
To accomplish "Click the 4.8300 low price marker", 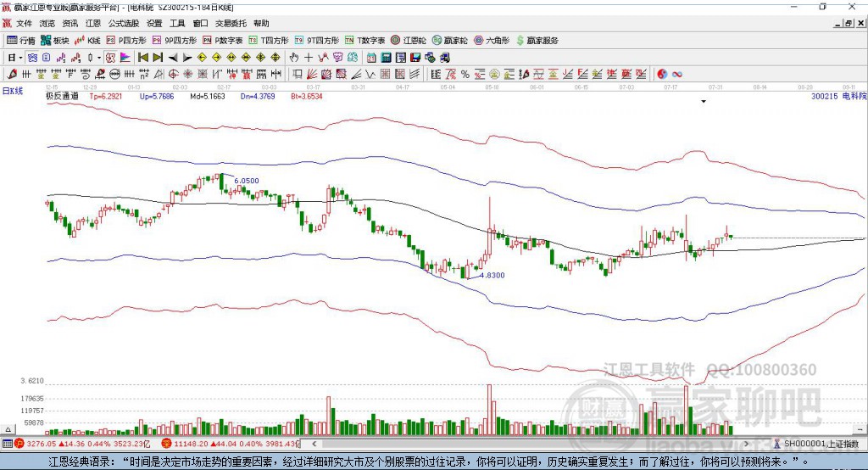I will (x=492, y=275).
